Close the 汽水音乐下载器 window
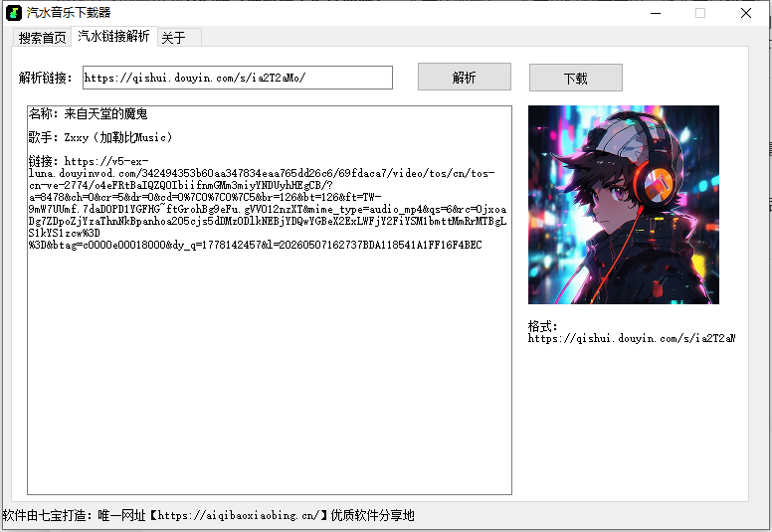This screenshot has height=532, width=772. (746, 13)
